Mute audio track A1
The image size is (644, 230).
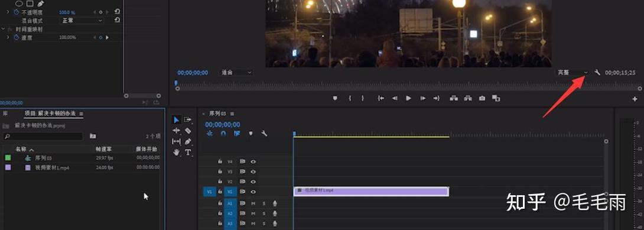[253, 203]
